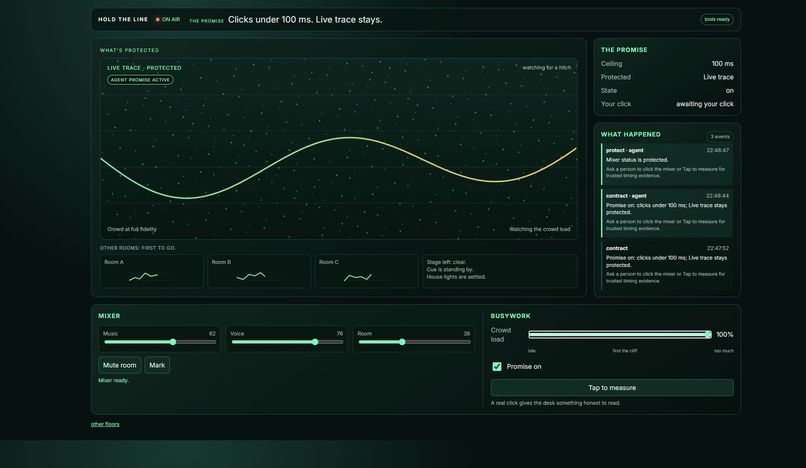
Task: Adjust the Music slider
Action: [160, 342]
